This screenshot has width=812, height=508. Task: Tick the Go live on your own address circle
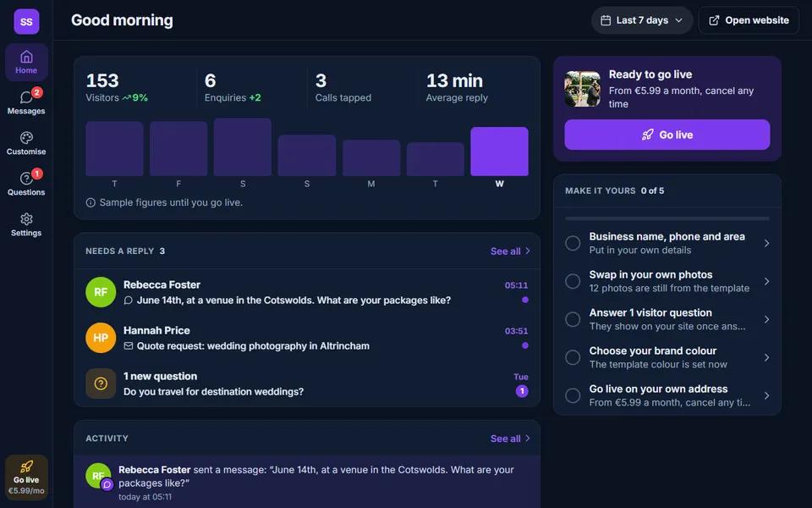pos(573,395)
